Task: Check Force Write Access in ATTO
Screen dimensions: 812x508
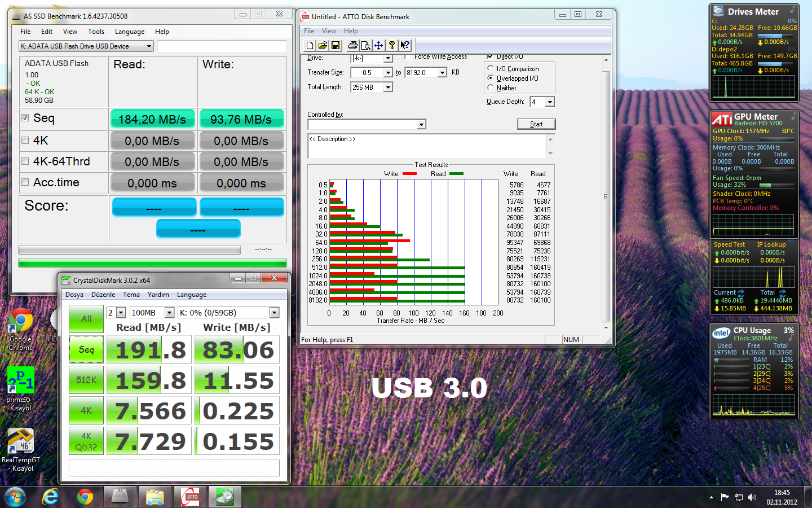Action: 408,56
